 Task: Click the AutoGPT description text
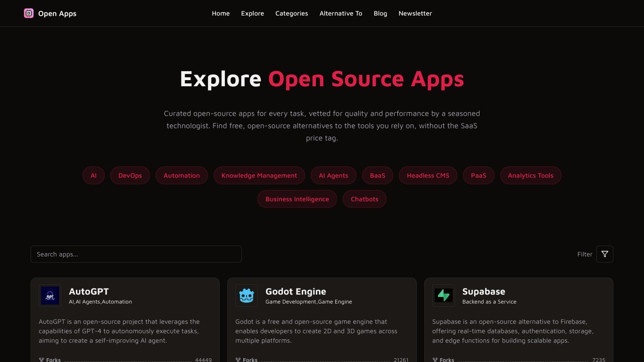click(119, 331)
